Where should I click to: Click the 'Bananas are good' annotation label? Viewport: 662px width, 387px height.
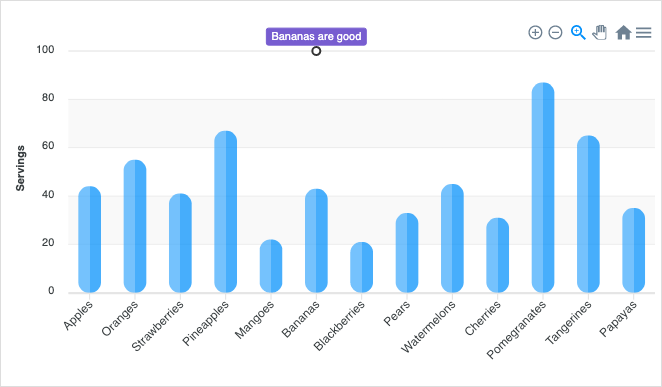(x=316, y=36)
